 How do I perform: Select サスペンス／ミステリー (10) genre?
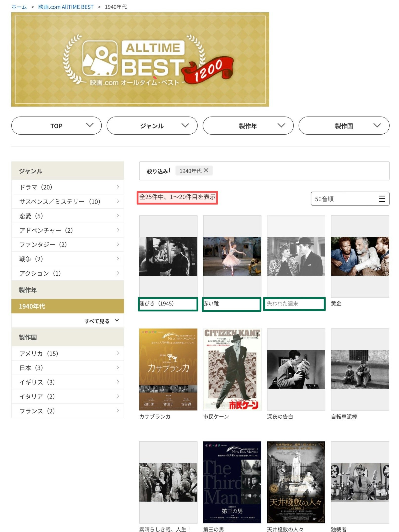68,202
